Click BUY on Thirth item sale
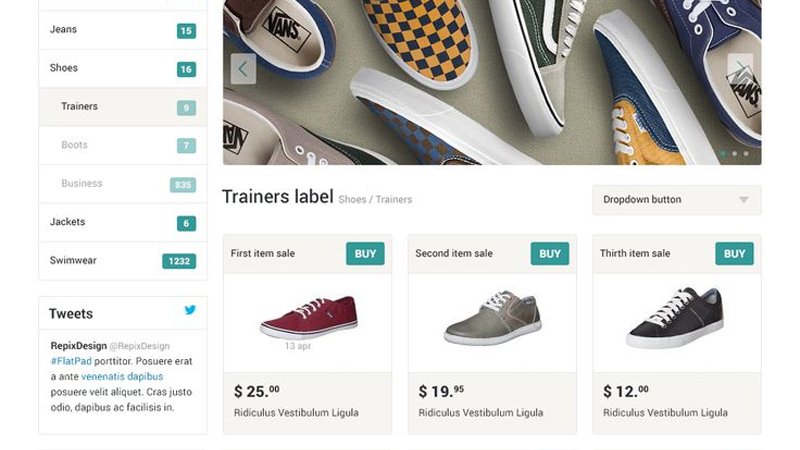Image resolution: width=800 pixels, height=450 pixels. [735, 254]
